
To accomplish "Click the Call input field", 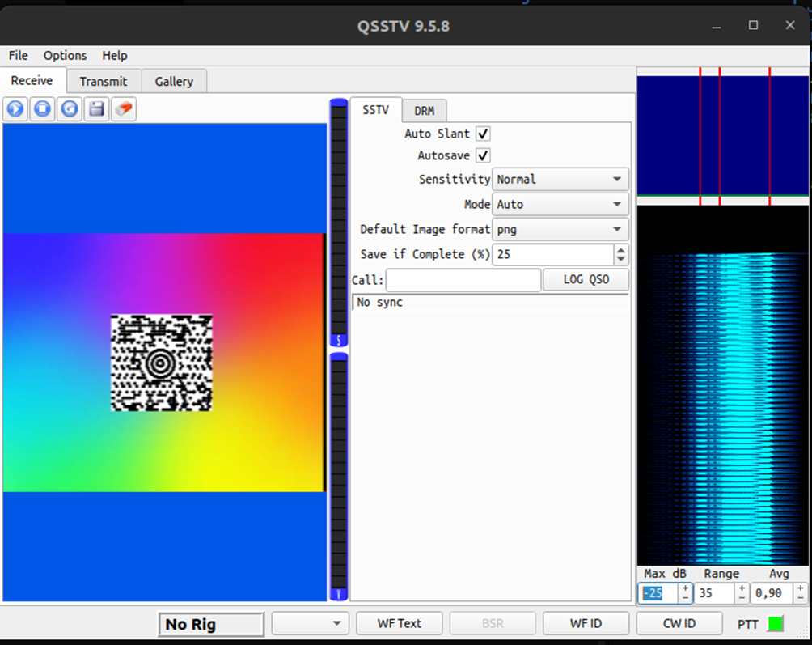I will click(x=463, y=280).
